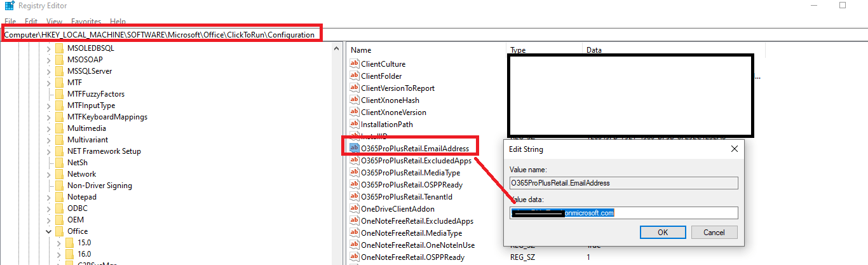Collapse the Office key
Viewport: 868px width, 265px height.
point(48,231)
